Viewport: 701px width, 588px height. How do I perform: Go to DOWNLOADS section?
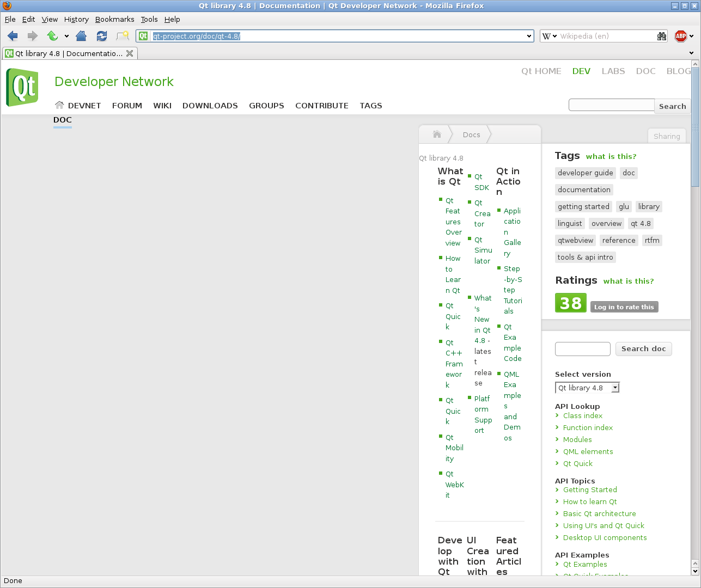pos(210,106)
